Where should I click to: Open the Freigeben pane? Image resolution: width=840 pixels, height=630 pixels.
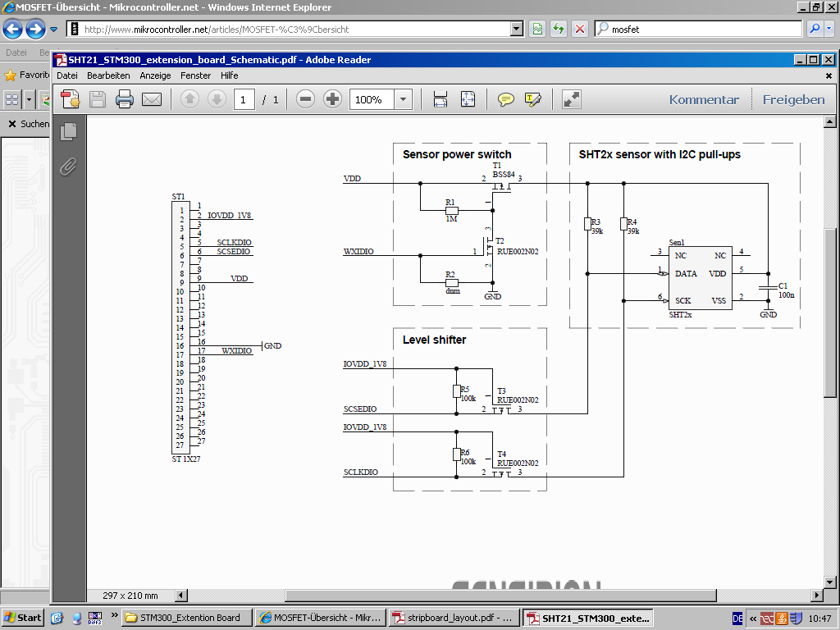click(x=793, y=100)
